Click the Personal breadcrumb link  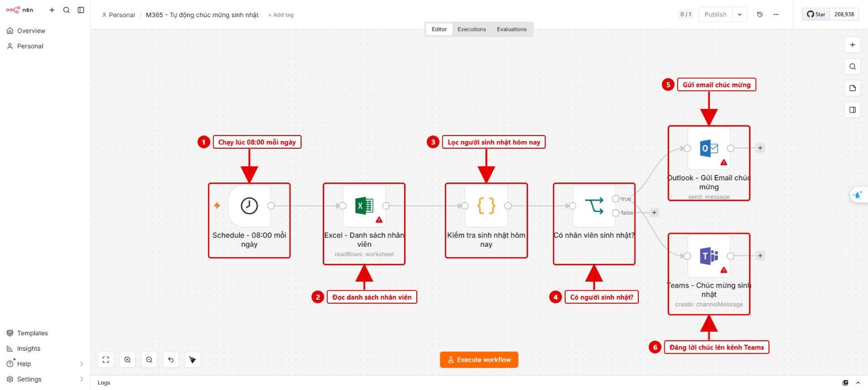(118, 15)
